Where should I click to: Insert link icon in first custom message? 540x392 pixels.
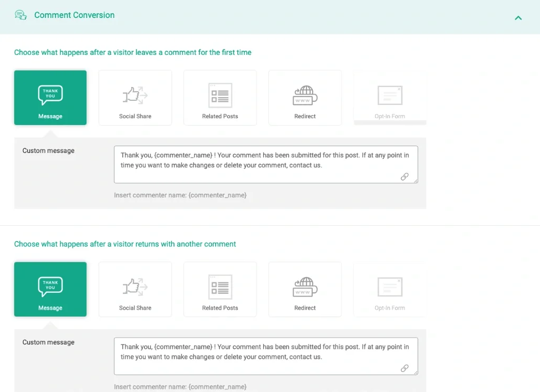(404, 177)
